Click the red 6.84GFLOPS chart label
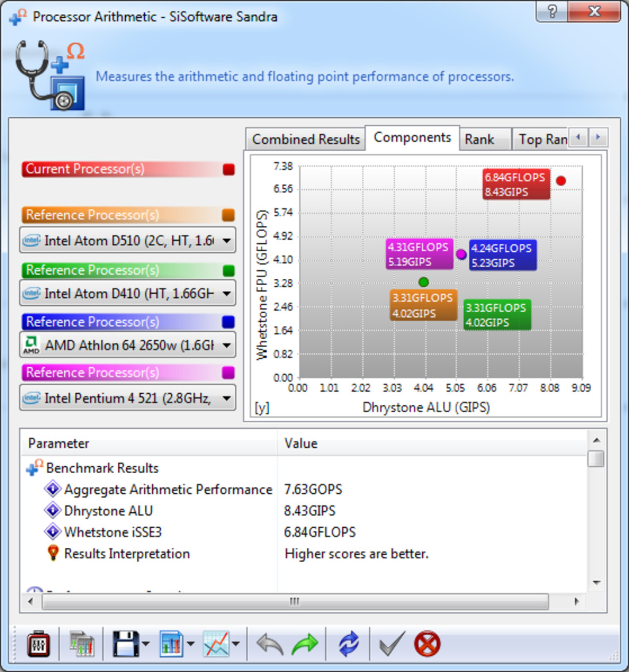Image resolution: width=629 pixels, height=672 pixels. click(516, 185)
